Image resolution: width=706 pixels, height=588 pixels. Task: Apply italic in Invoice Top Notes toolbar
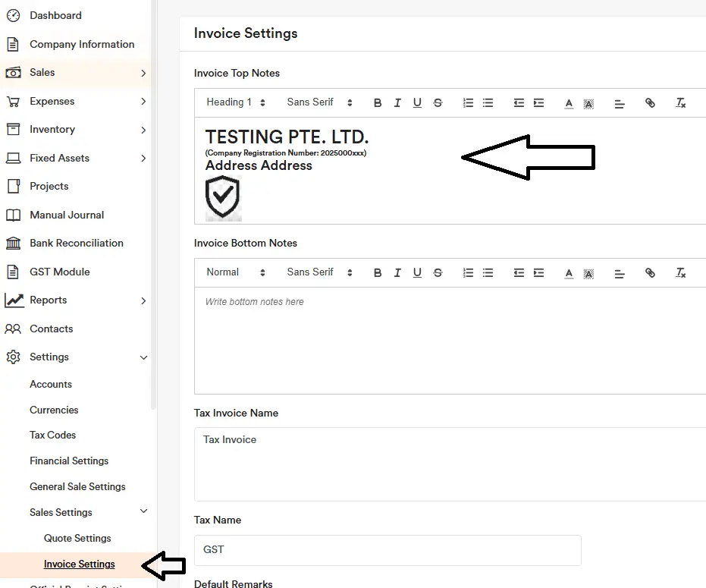coord(397,103)
